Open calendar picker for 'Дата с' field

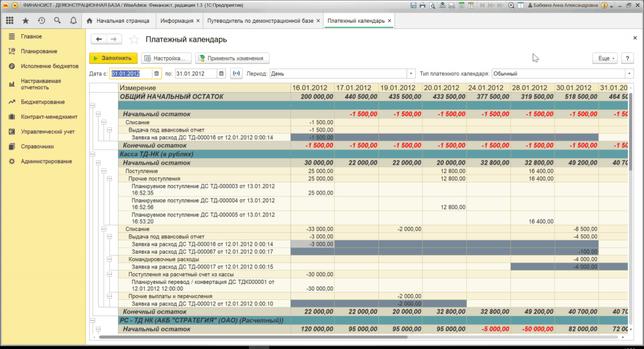click(x=156, y=74)
